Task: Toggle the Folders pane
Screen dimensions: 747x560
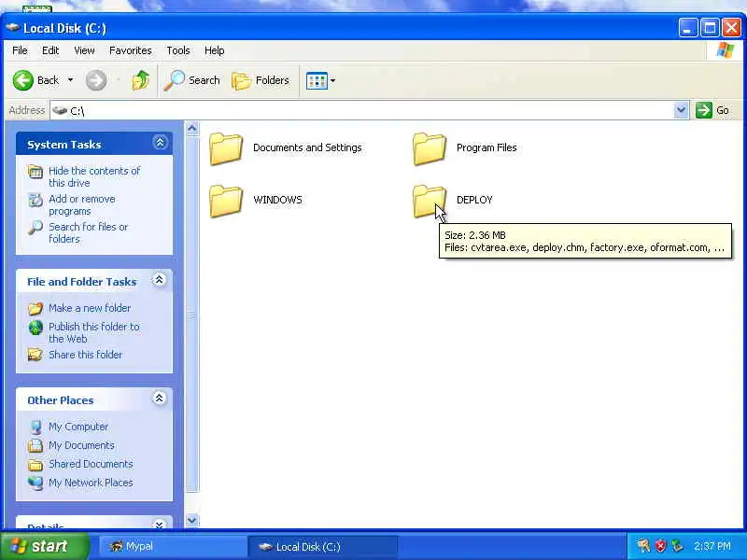Action: [261, 80]
